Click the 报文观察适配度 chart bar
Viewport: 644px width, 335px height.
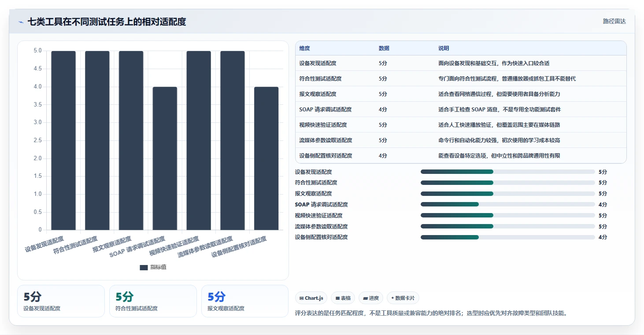tap(131, 140)
